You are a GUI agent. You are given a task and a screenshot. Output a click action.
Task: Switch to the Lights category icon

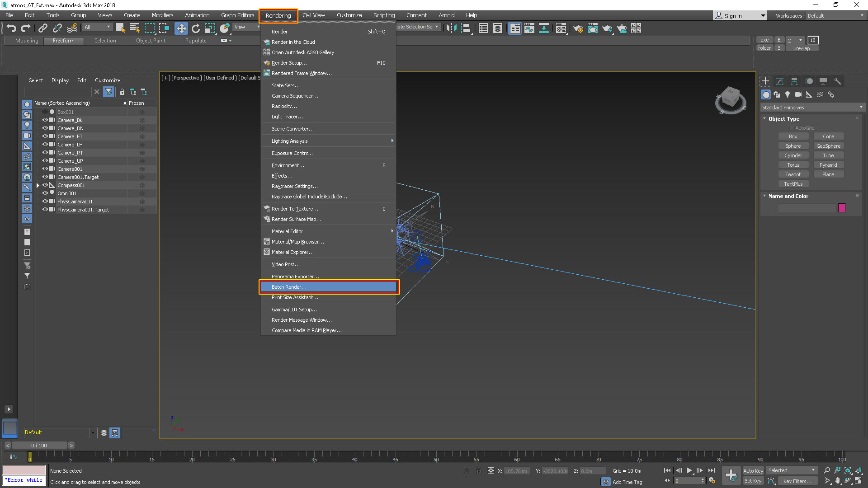[788, 94]
